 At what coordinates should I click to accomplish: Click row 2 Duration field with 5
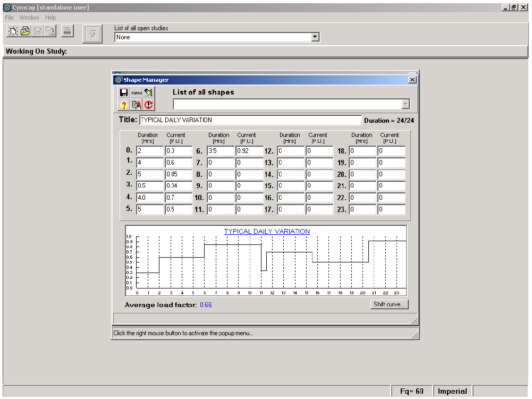point(150,174)
